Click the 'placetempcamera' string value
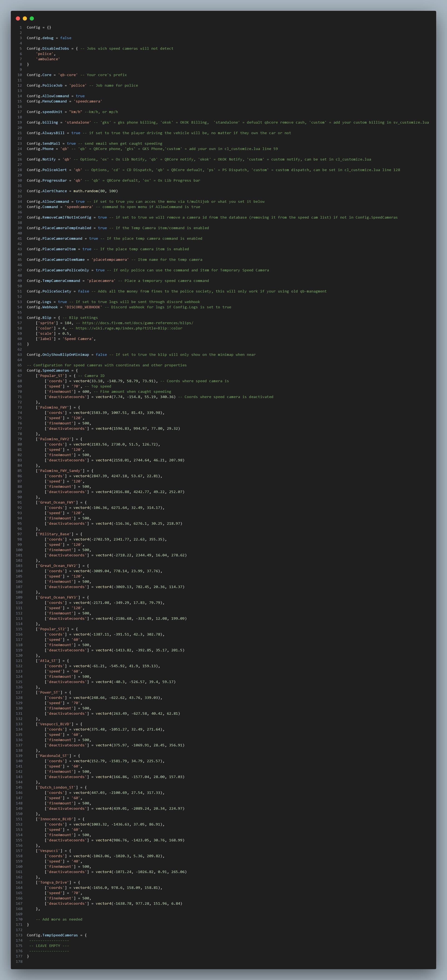This screenshot has width=447, height=980. [x=110, y=260]
